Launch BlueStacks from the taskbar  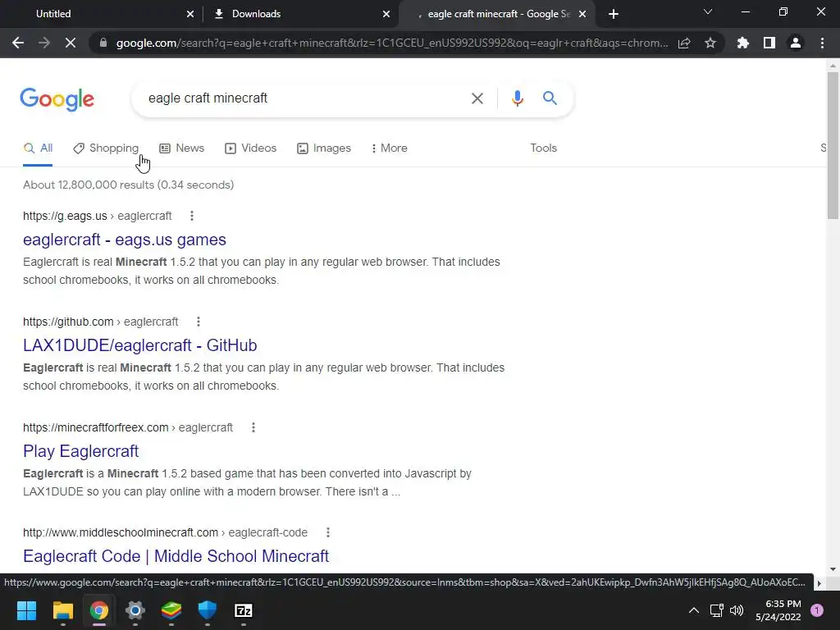(171, 610)
